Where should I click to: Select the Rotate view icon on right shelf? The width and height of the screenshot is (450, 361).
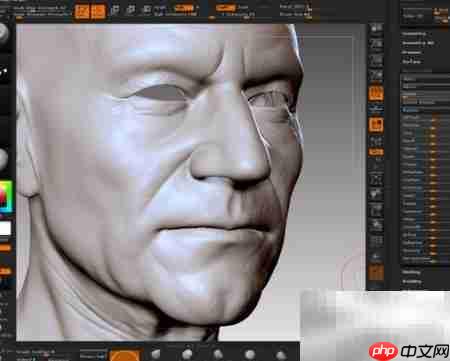point(376,226)
